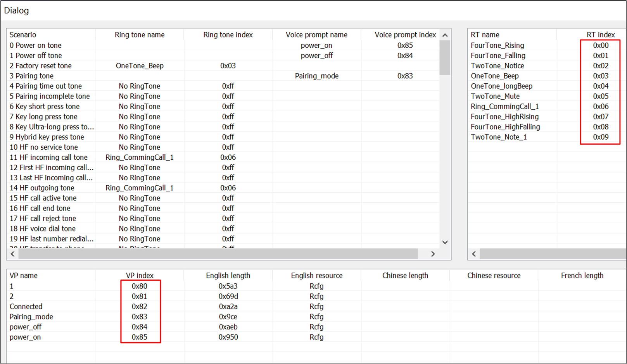
Task: Select TwoTone_Notice in RT list
Action: (x=497, y=66)
